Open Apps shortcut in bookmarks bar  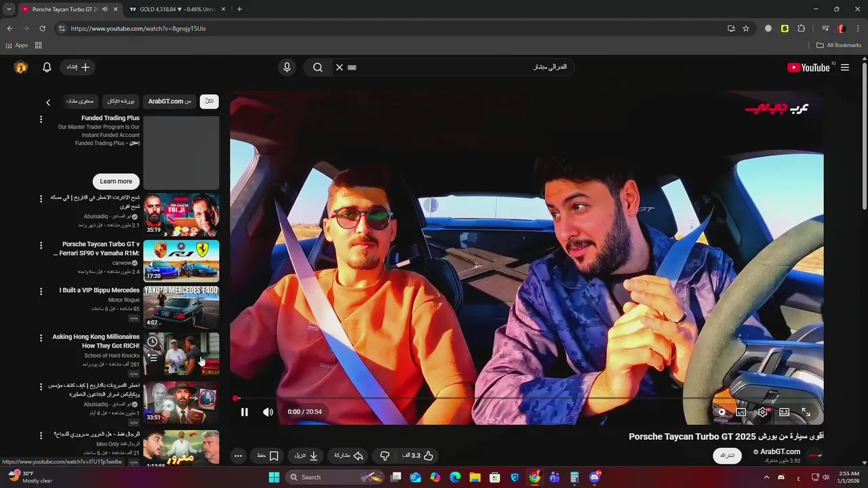[x=17, y=45]
